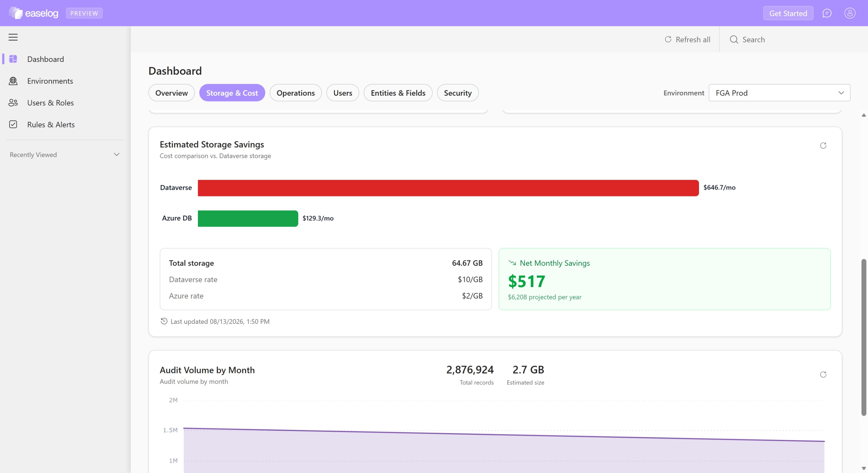This screenshot has width=868, height=473.
Task: Click the Environments globe icon
Action: [13, 81]
